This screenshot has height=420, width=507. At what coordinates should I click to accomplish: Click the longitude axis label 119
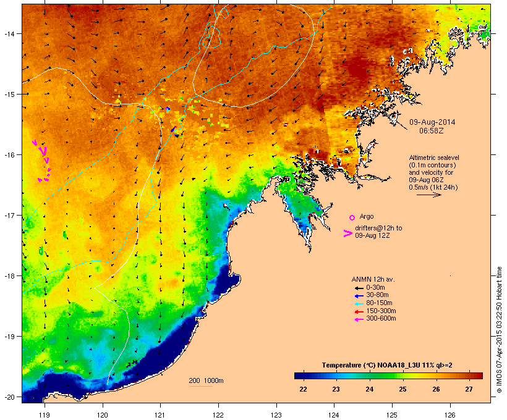(45, 415)
